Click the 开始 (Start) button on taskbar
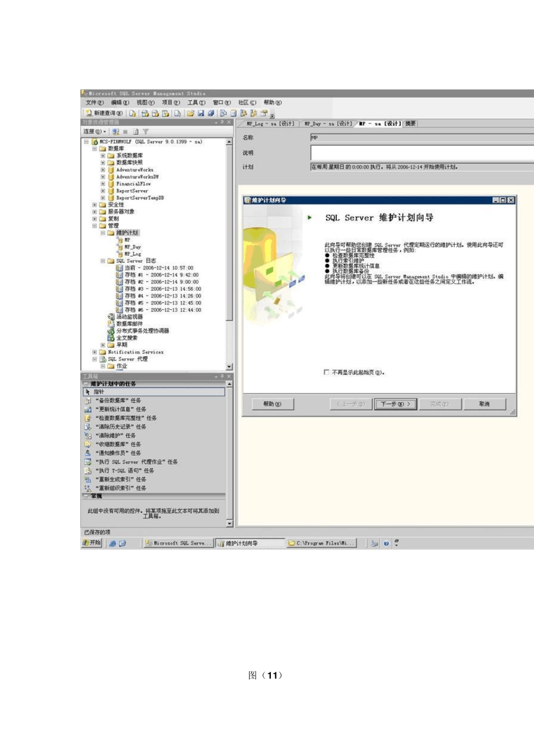Image resolution: width=534 pixels, height=756 pixels. point(92,543)
